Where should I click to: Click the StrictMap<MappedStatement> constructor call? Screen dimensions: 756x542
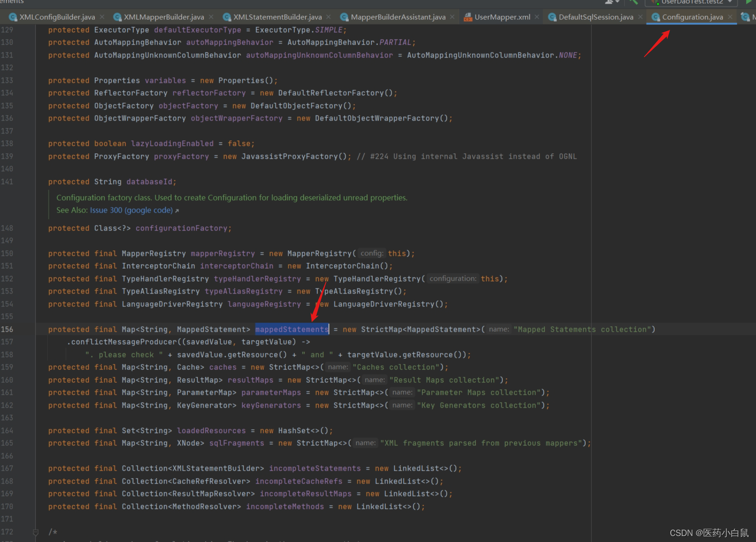click(x=421, y=329)
